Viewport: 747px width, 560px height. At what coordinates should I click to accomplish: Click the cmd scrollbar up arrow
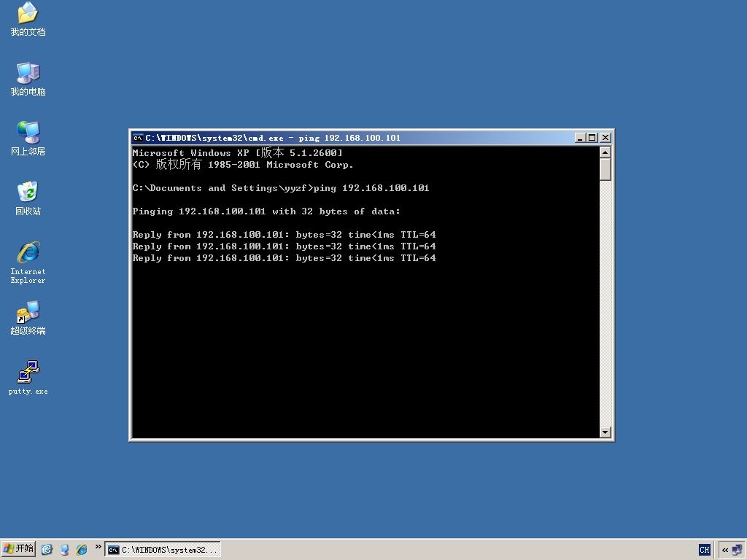[605, 152]
